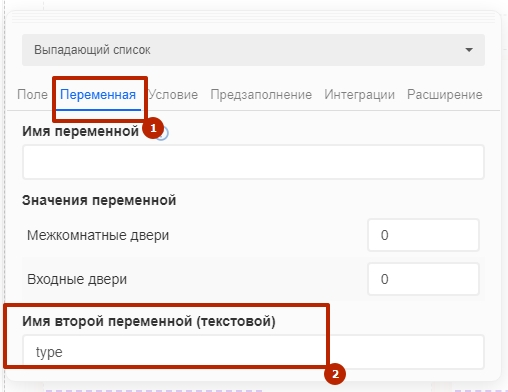
Task: Go to the Предзаполнение tab
Action: click(x=261, y=95)
